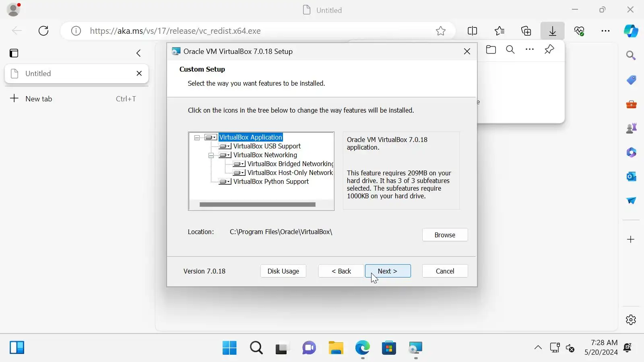
Task: Open sidebar Shopping tag icon
Action: pos(631,80)
